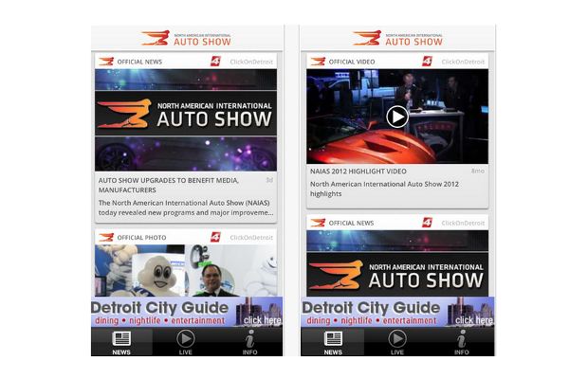Viewport: 588px width, 379px height.
Task: Open the Michelin man official photo
Action: 186,270
